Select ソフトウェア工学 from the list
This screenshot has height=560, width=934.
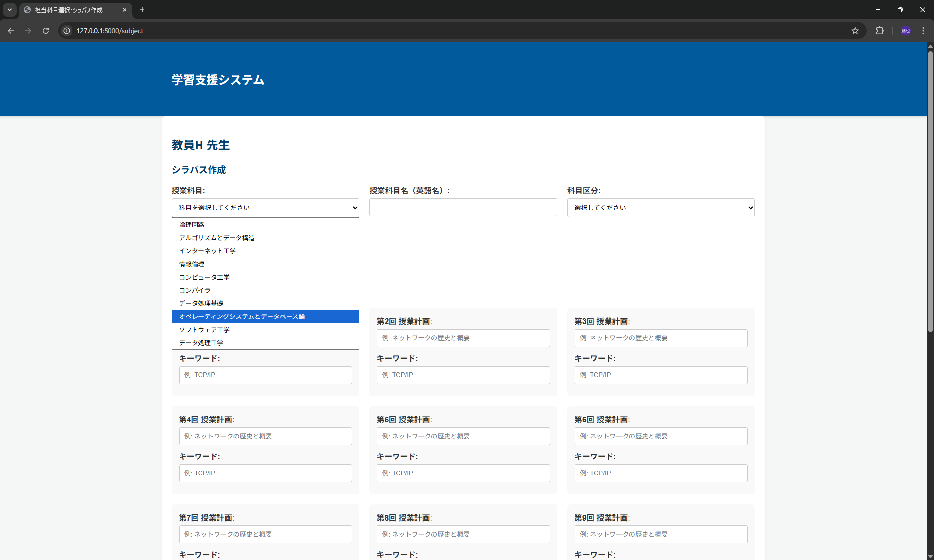tap(204, 330)
